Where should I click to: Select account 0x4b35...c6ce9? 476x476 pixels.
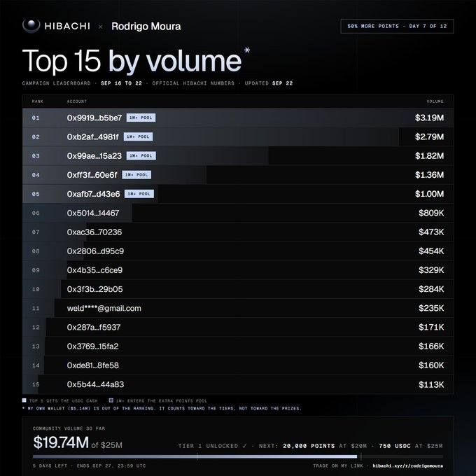pos(94,270)
